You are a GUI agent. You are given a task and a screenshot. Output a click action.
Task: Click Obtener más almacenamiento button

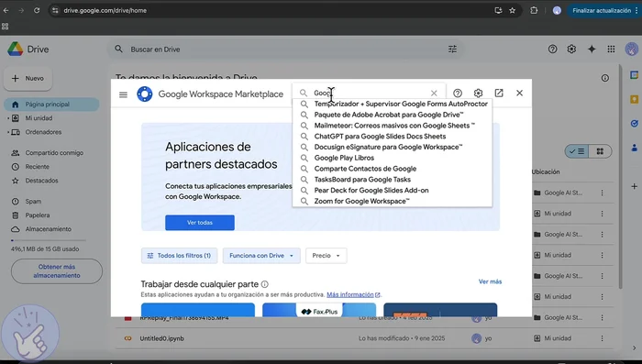[x=57, y=271]
